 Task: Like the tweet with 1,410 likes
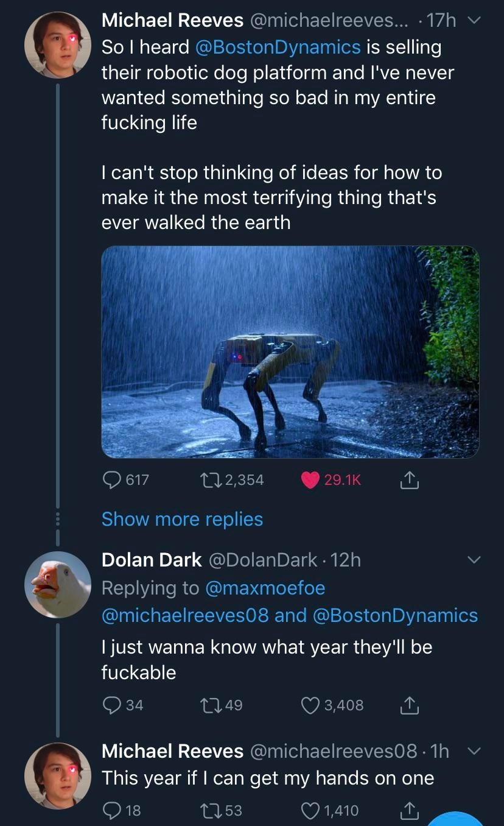click(310, 810)
